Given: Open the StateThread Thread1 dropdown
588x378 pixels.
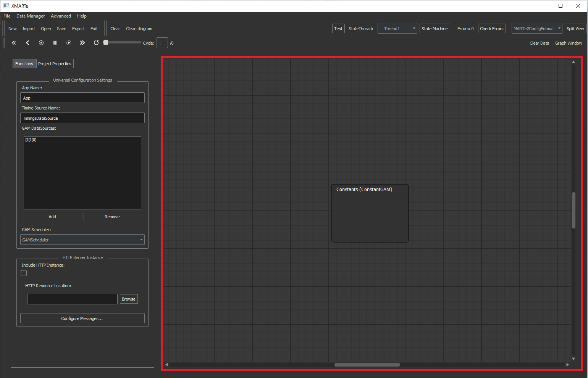Looking at the screenshot, I should tap(397, 29).
